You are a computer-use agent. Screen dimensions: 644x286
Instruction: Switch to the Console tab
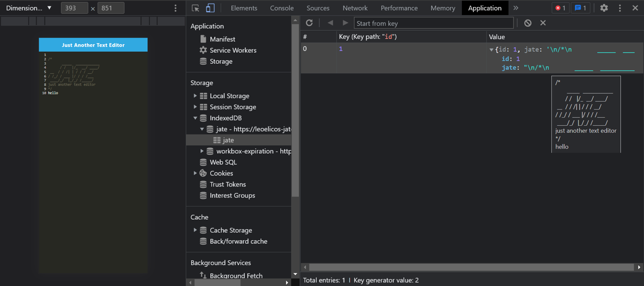[282, 8]
